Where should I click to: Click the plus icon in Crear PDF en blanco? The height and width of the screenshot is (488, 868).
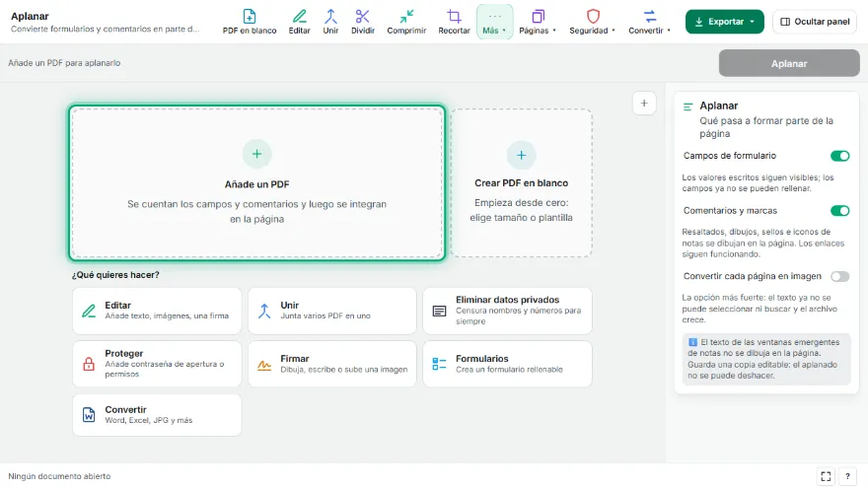(521, 155)
